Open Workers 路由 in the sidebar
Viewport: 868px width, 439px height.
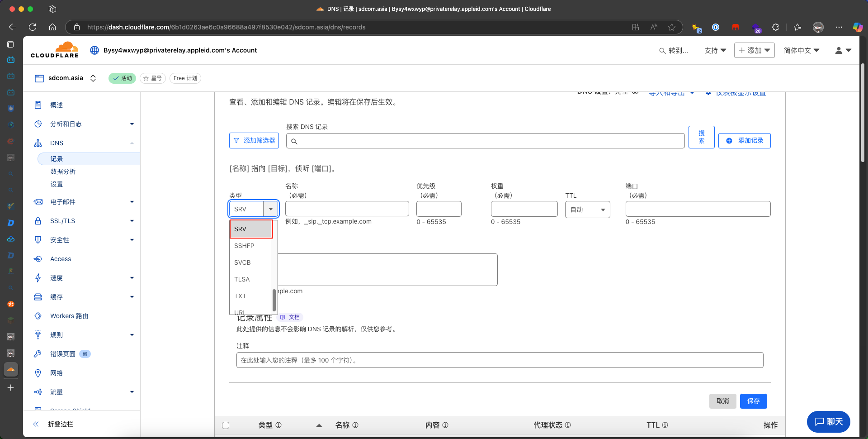(x=69, y=316)
